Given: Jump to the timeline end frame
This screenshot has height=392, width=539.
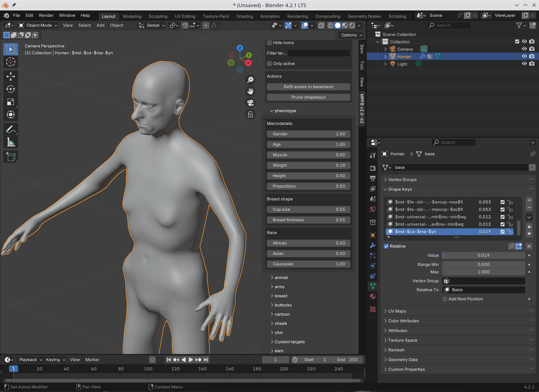Looking at the screenshot, I should 206,360.
